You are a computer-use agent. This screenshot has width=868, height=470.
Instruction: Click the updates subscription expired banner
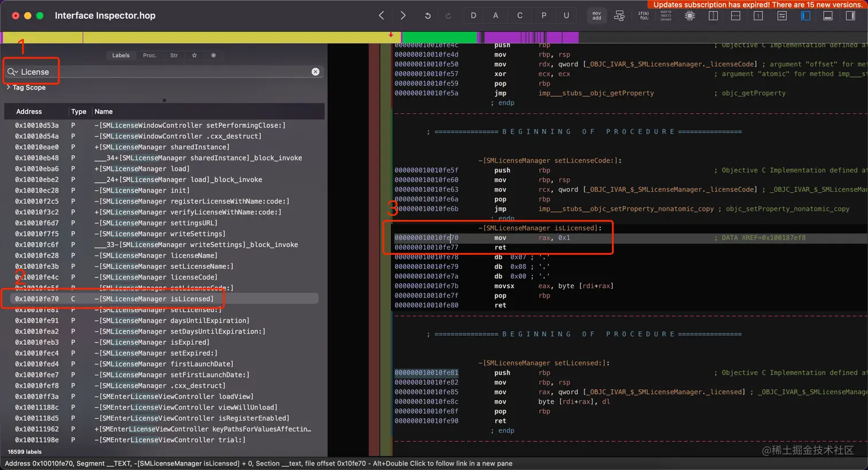(757, 5)
